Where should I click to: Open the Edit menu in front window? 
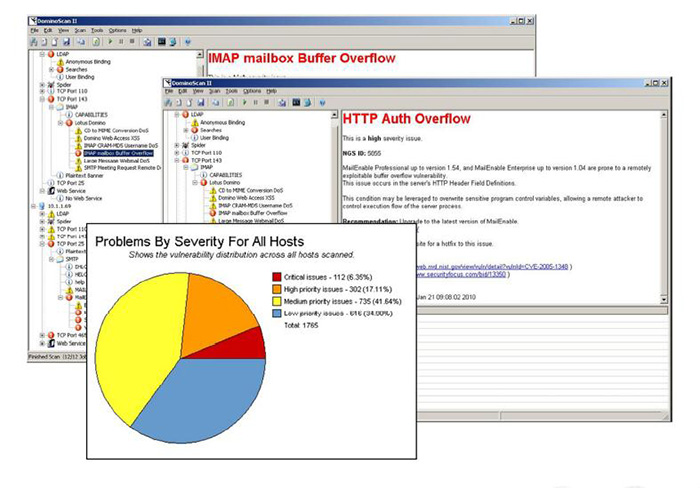pyautogui.click(x=183, y=91)
